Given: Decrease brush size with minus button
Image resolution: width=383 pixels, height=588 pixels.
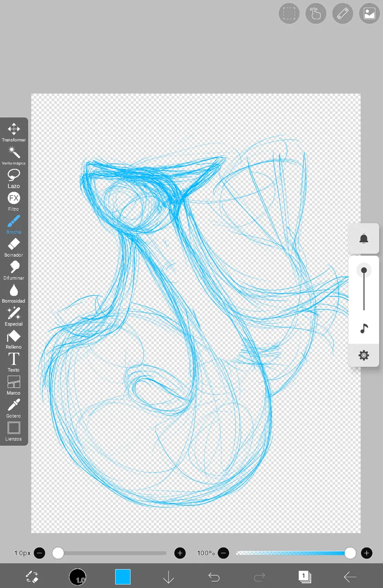Looking at the screenshot, I should tap(40, 553).
